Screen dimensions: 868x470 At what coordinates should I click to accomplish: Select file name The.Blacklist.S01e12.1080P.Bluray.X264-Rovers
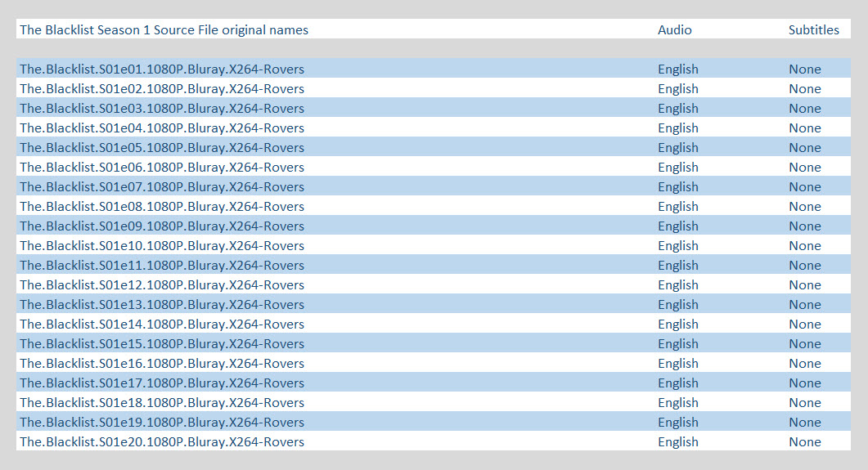pos(162,285)
